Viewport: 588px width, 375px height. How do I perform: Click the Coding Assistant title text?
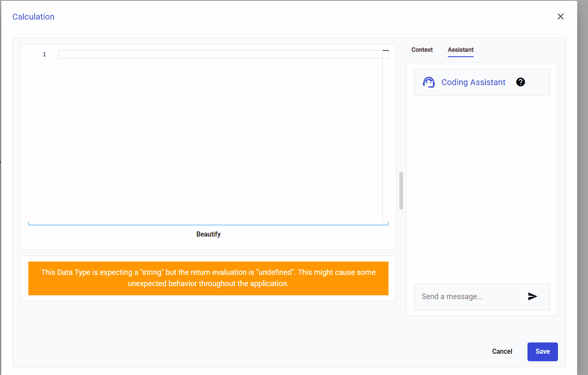[473, 82]
